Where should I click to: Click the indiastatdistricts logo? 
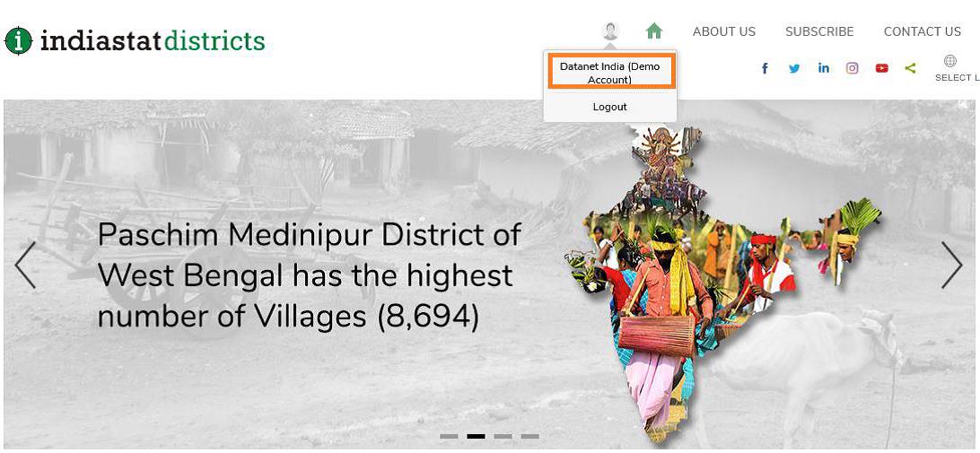(135, 40)
